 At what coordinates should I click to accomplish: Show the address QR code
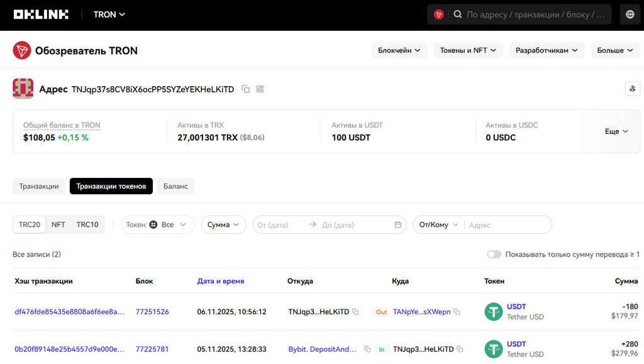click(260, 89)
